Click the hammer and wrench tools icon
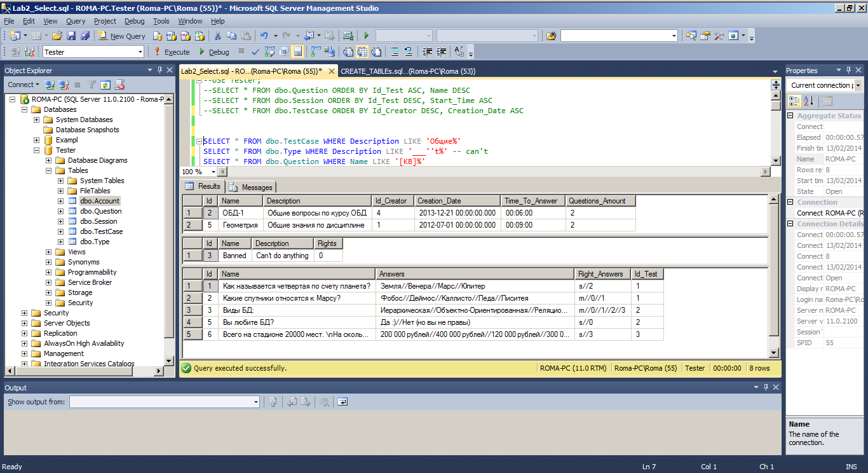Screen dimensions: 868x473 tap(719, 36)
